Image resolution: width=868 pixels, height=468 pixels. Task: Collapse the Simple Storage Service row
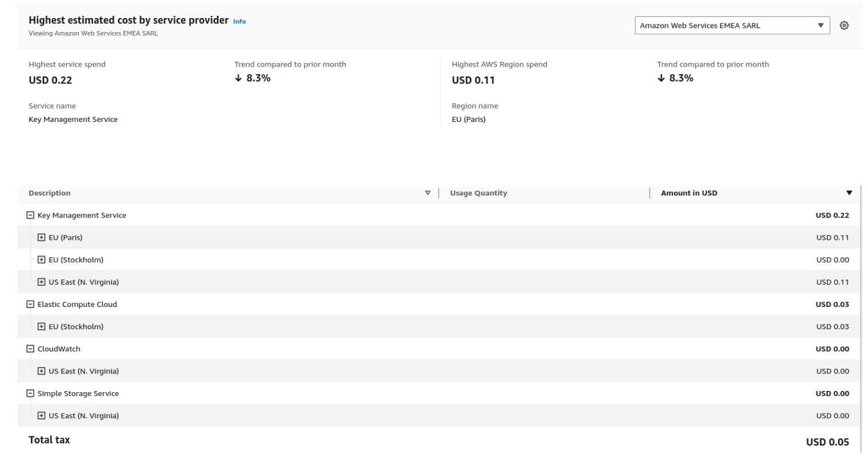tap(31, 394)
